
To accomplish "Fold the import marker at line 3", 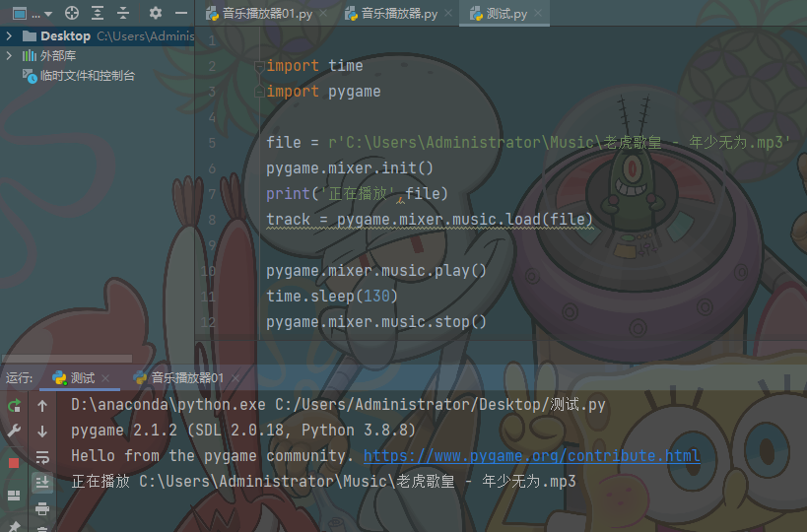I will pos(259,92).
